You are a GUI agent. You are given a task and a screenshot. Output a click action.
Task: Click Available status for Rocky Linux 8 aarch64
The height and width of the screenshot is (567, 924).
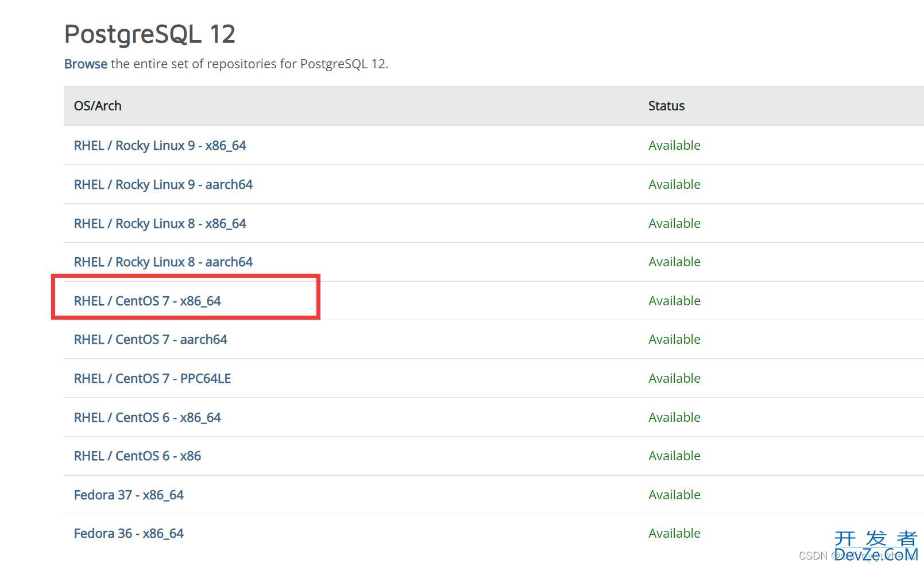pyautogui.click(x=674, y=262)
